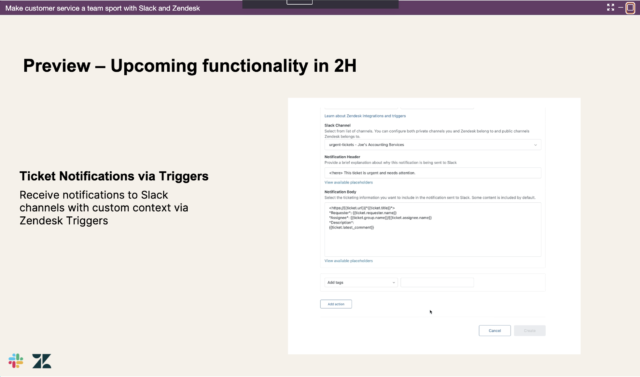The height and width of the screenshot is (377, 640).
Task: Click the orange-outlined window icon at top right
Action: click(x=630, y=8)
